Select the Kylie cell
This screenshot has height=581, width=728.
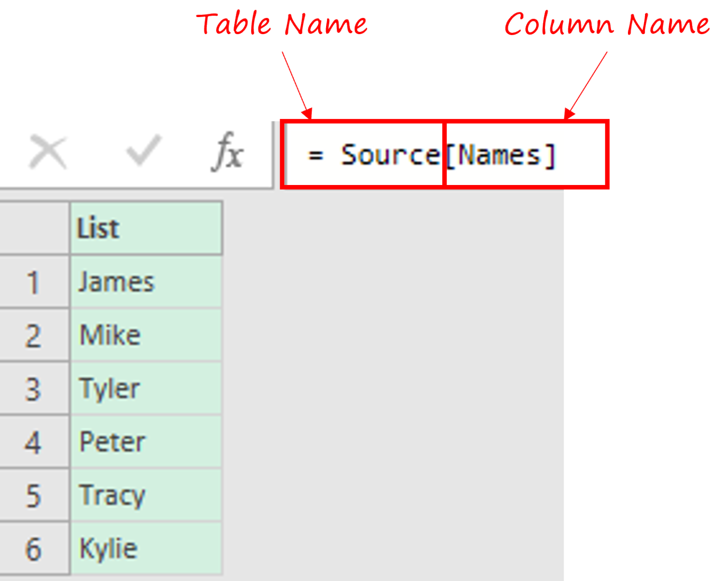pyautogui.click(x=146, y=549)
